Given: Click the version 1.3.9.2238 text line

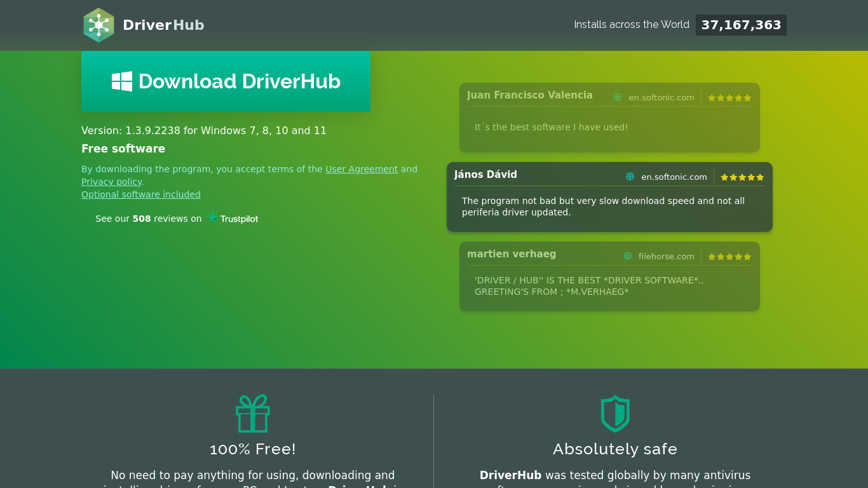Looking at the screenshot, I should [x=204, y=130].
